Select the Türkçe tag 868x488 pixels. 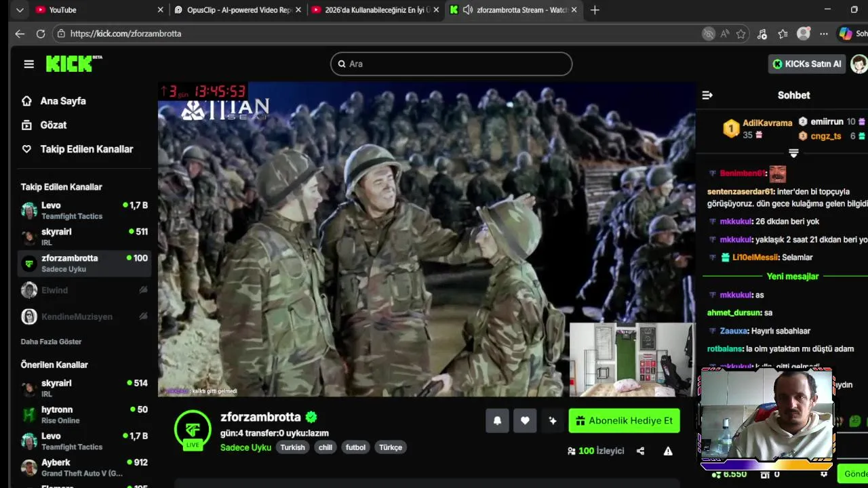(x=391, y=447)
